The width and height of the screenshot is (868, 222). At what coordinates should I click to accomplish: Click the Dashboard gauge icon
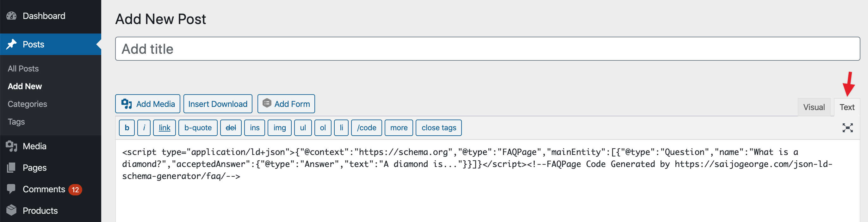(11, 16)
